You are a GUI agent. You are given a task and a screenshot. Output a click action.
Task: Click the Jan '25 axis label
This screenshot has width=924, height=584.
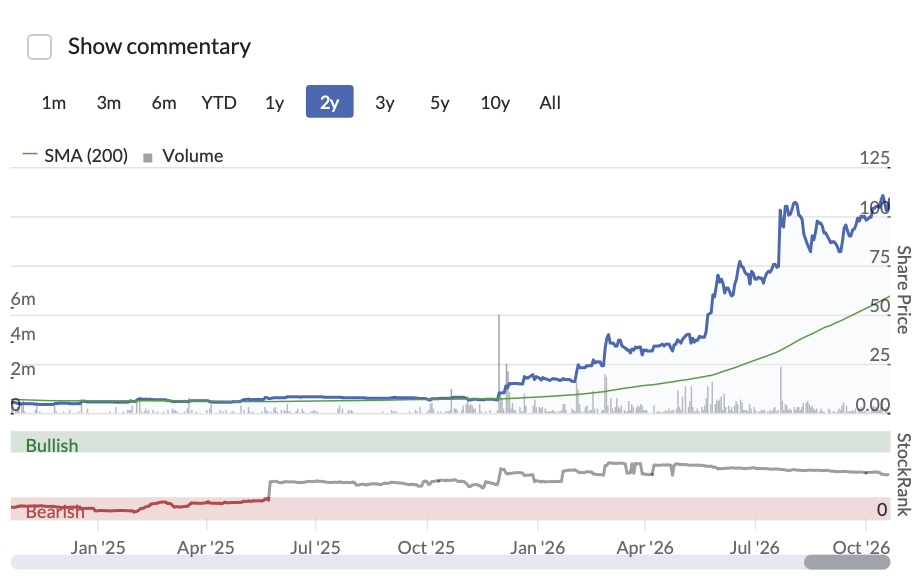pyautogui.click(x=98, y=547)
